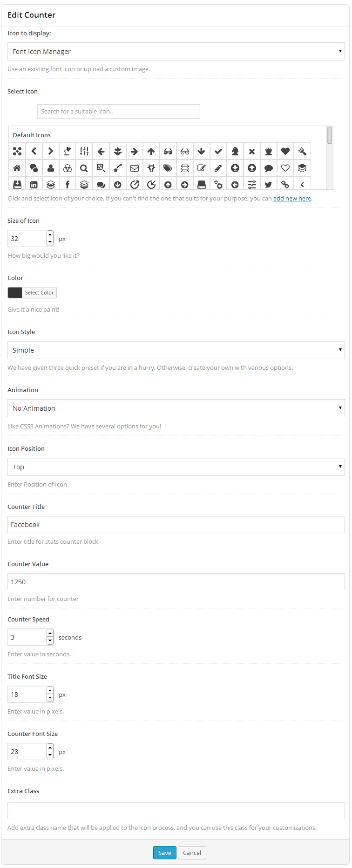Select the magnifying glass search icon
Viewport: 352px width, 868px height.
coord(84,168)
